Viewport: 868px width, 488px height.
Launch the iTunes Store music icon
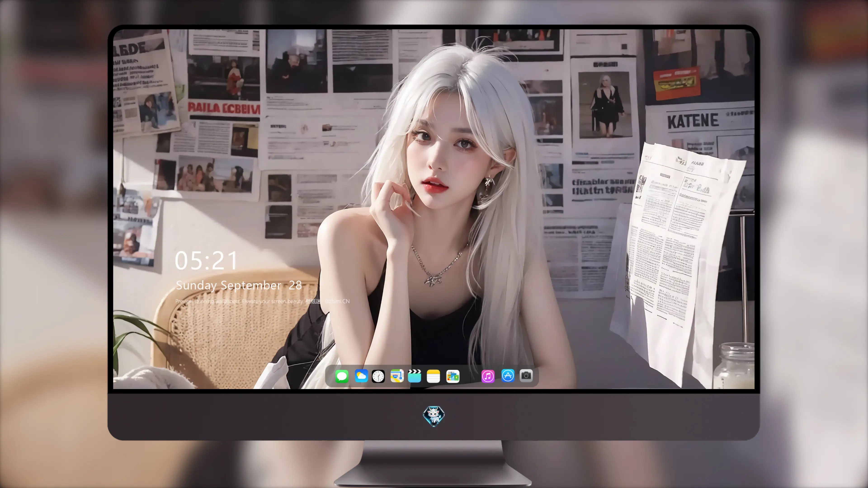tap(488, 376)
